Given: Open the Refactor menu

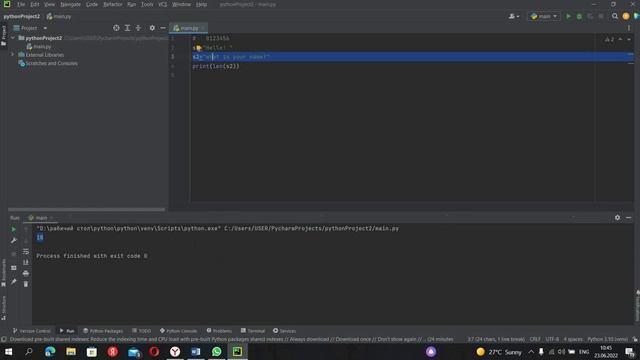Looking at the screenshot, I should 113,4.
